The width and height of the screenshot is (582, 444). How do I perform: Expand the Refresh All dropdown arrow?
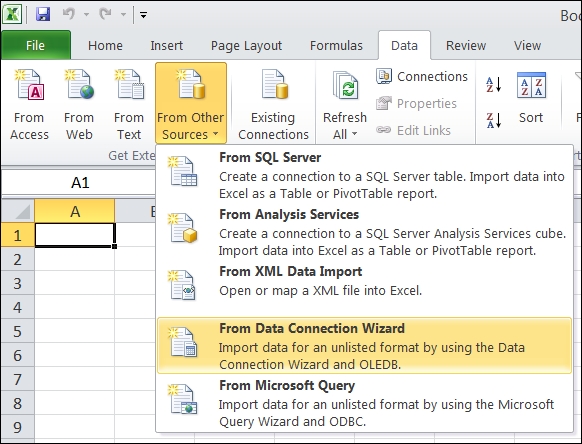pyautogui.click(x=354, y=134)
